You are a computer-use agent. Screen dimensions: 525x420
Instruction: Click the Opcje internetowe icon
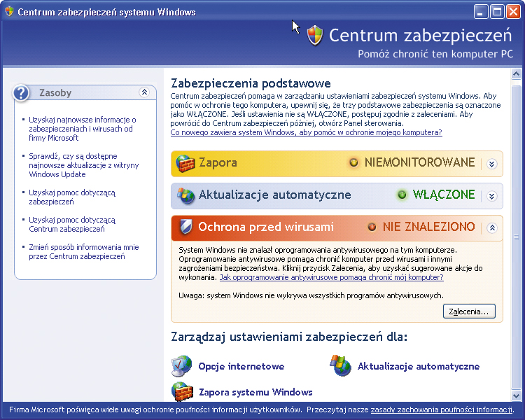[x=182, y=366]
